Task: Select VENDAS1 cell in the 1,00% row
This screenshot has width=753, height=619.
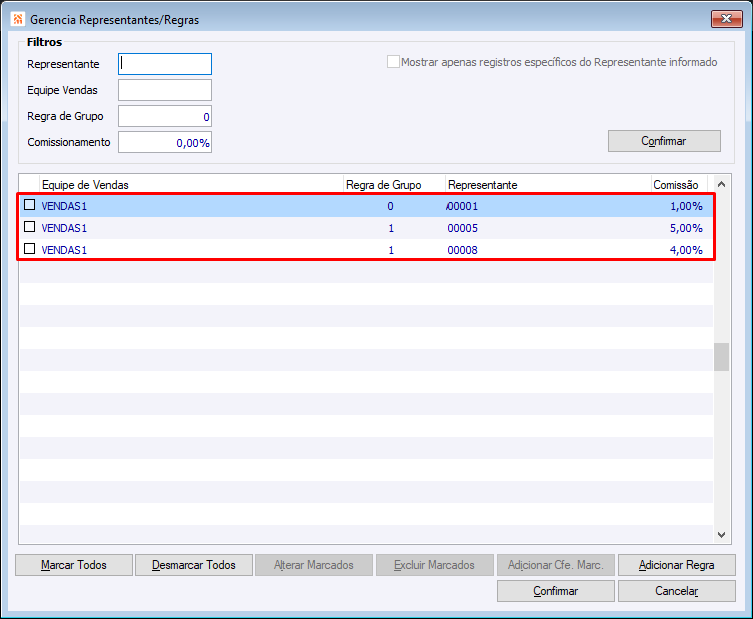Action: pos(64,206)
